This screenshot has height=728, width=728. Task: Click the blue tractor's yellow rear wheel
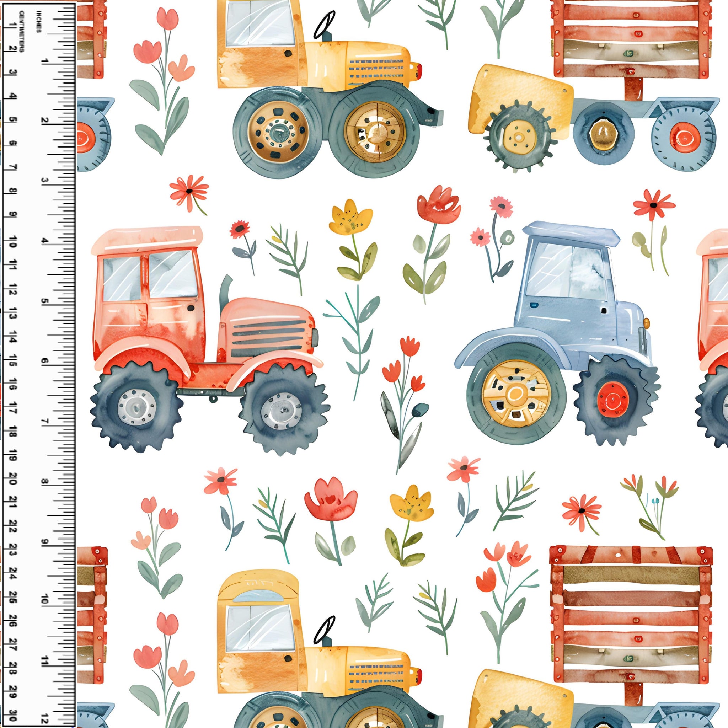tap(515, 395)
